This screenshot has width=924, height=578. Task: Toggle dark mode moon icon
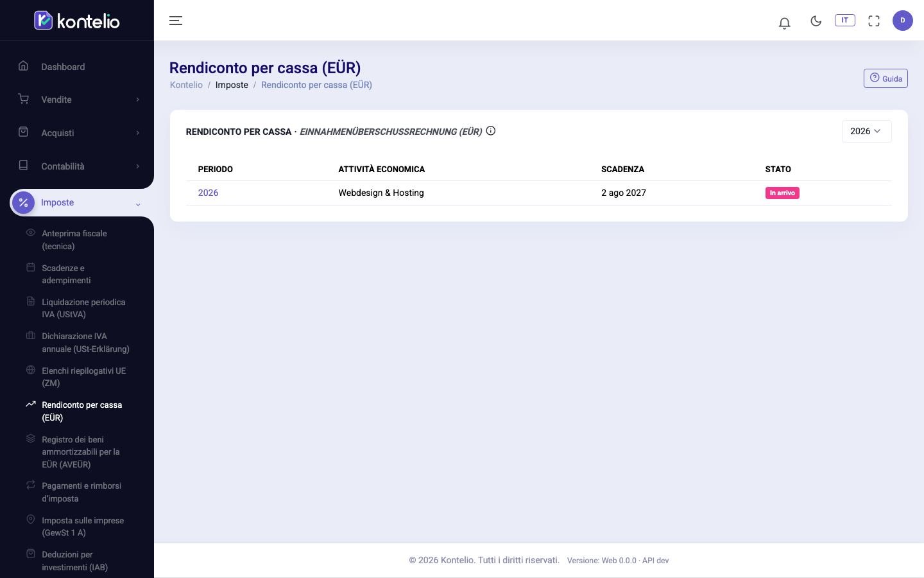point(816,21)
